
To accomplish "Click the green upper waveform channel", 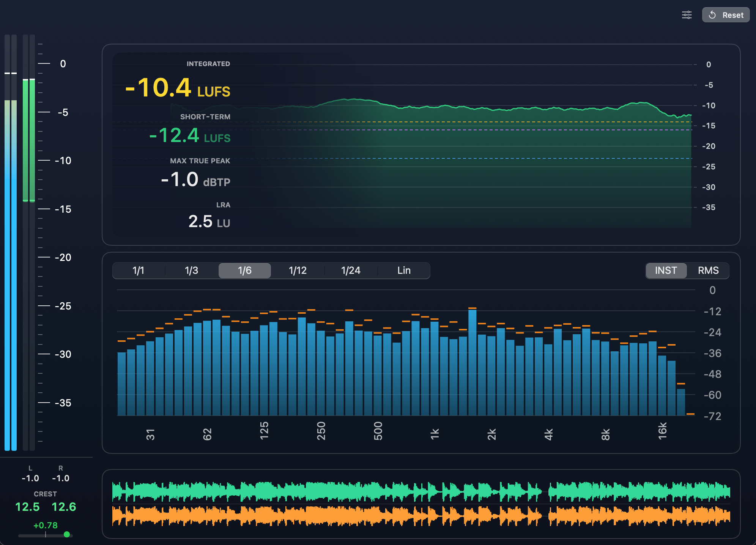I will pyautogui.click(x=421, y=491).
